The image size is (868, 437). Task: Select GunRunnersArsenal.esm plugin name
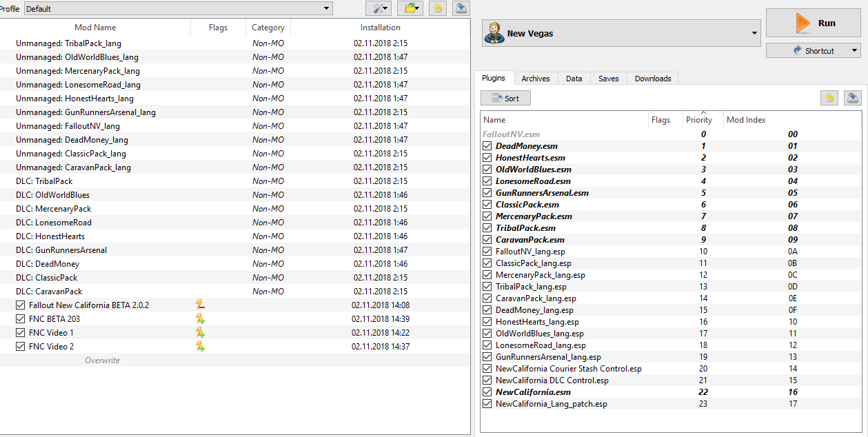542,193
